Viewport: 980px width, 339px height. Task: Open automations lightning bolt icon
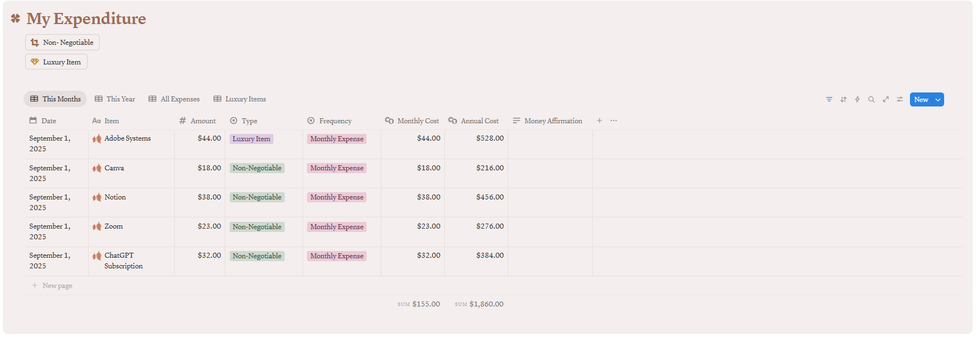[857, 99]
